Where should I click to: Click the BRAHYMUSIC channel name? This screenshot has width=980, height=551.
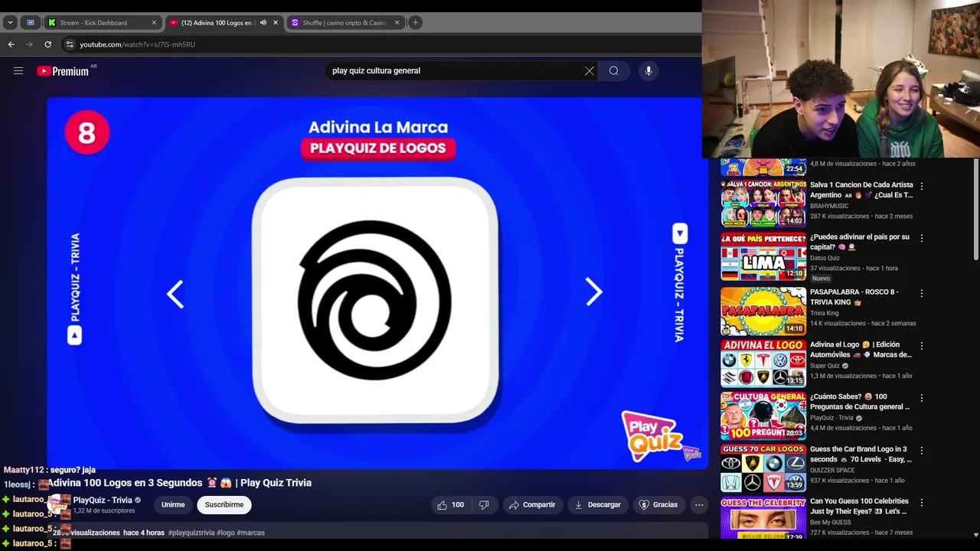(x=829, y=206)
